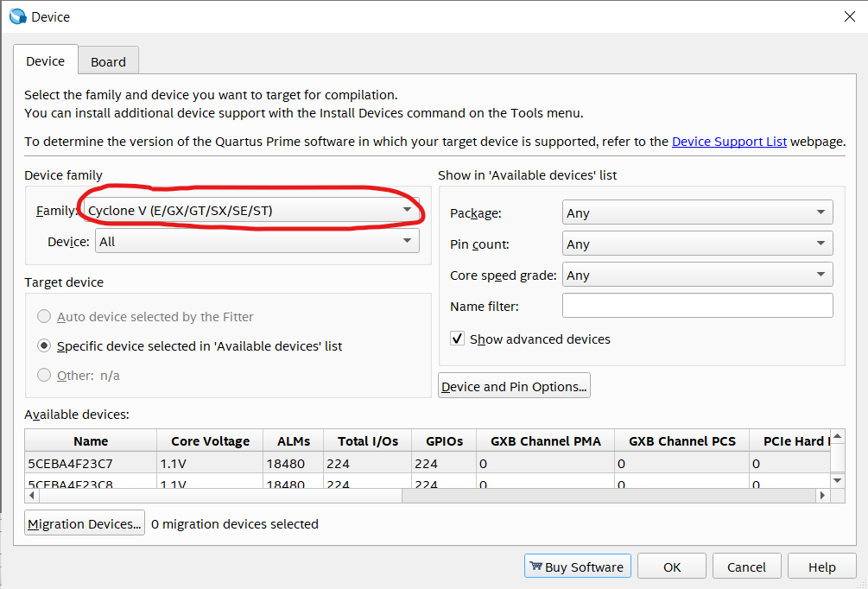Screen dimensions: 868x589
Task: Sort by GPIOs column header
Action: (444, 440)
